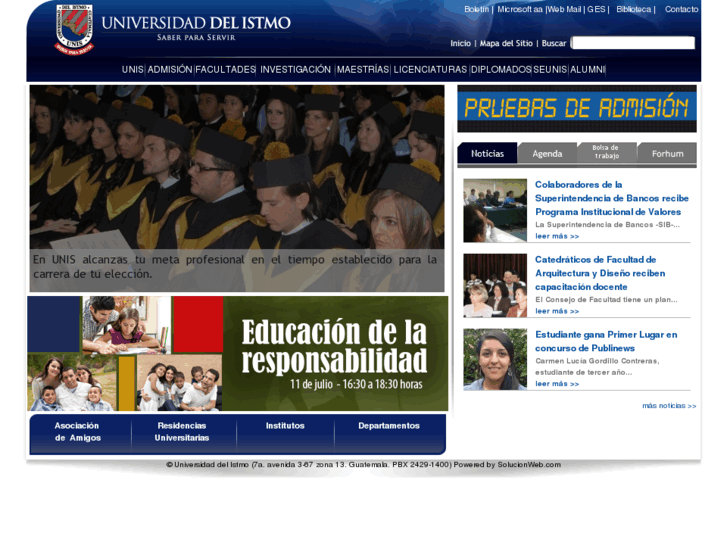Open Colaboradores de la Superintendencia headline

pyautogui.click(x=612, y=198)
